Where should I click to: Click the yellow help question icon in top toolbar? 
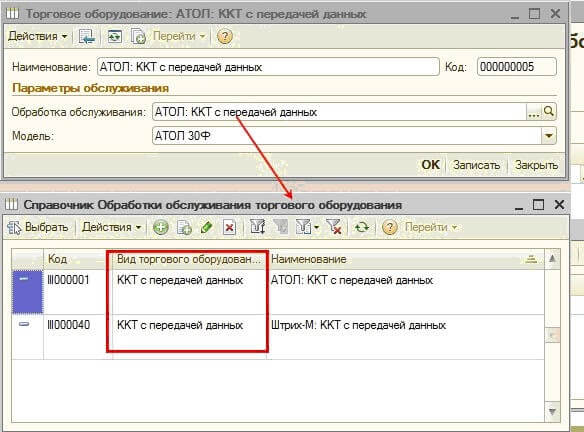point(225,36)
